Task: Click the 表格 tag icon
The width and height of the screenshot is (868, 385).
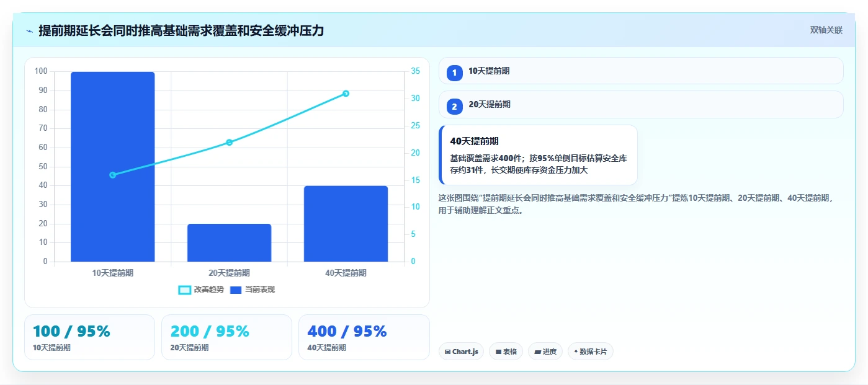Action: 498,352
